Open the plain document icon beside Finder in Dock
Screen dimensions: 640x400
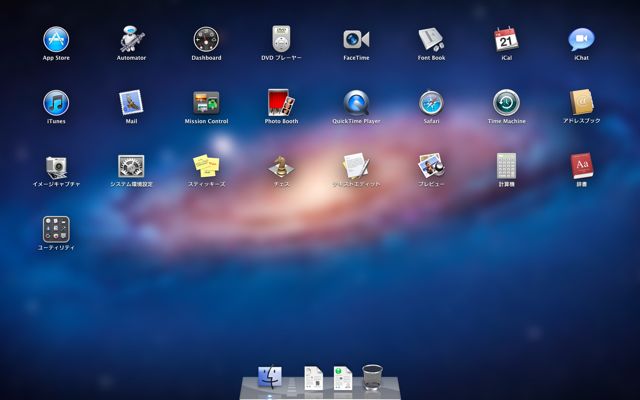click(313, 378)
